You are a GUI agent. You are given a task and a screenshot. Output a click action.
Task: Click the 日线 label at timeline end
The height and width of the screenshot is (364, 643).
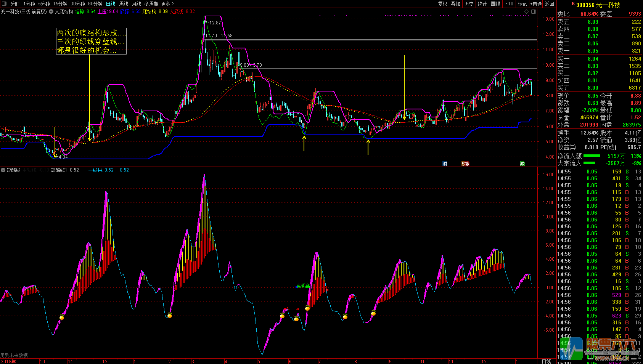tap(547, 361)
